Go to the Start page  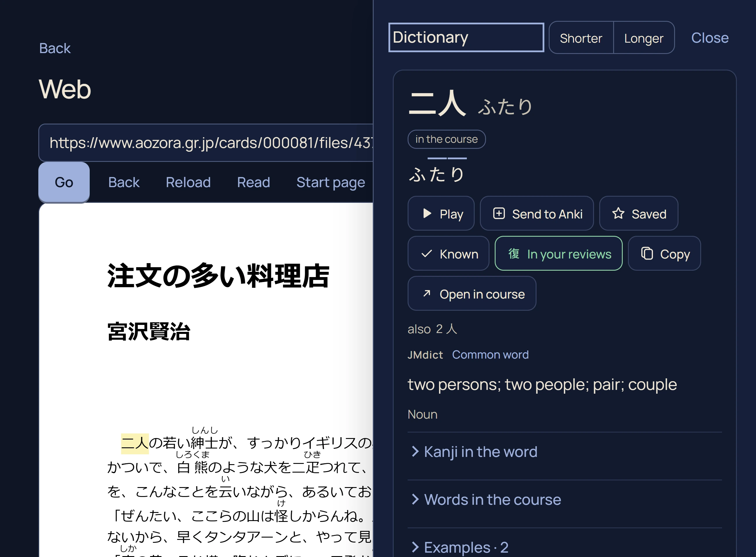tap(331, 182)
